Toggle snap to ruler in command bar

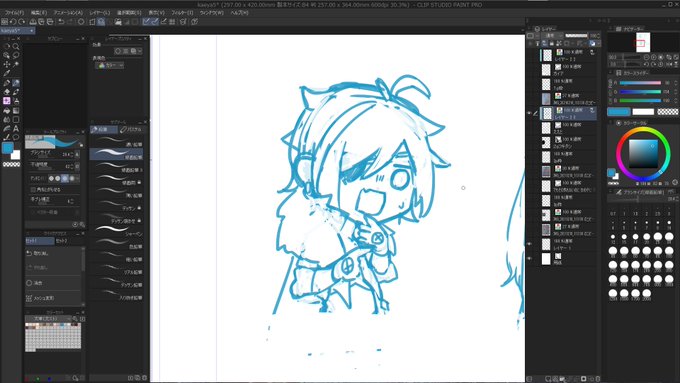pyautogui.click(x=146, y=22)
